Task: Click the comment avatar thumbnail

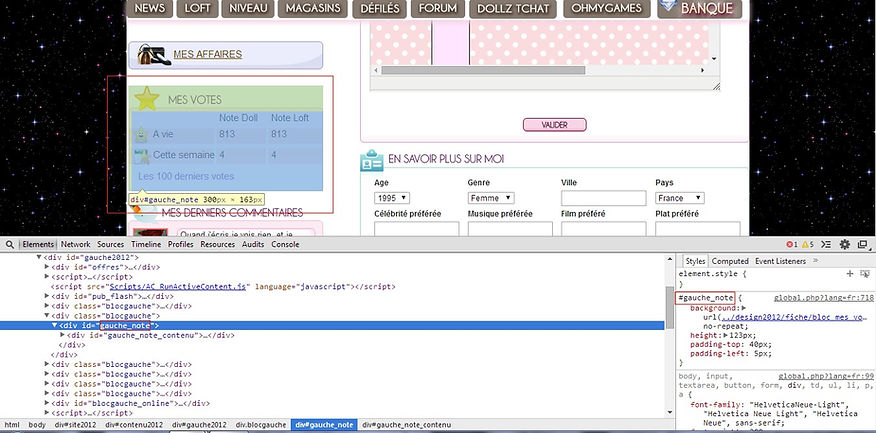Action: (150, 232)
